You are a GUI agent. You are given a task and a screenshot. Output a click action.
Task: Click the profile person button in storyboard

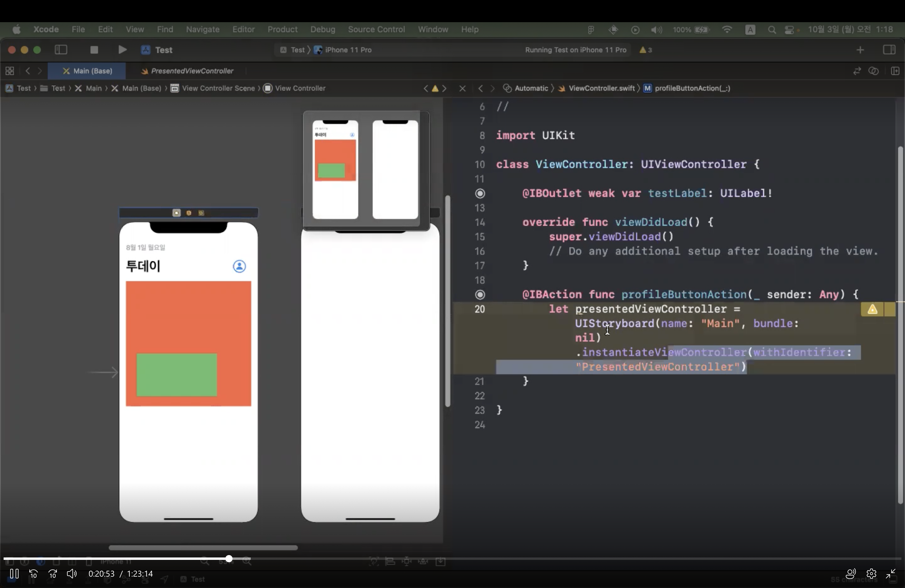239,266
